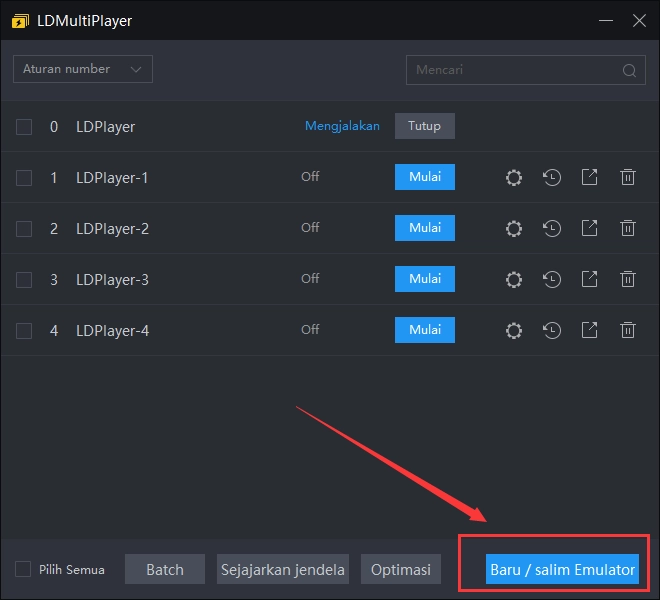Start LDPlayer-4 with Mulai button
This screenshot has width=660, height=600.
425,330
